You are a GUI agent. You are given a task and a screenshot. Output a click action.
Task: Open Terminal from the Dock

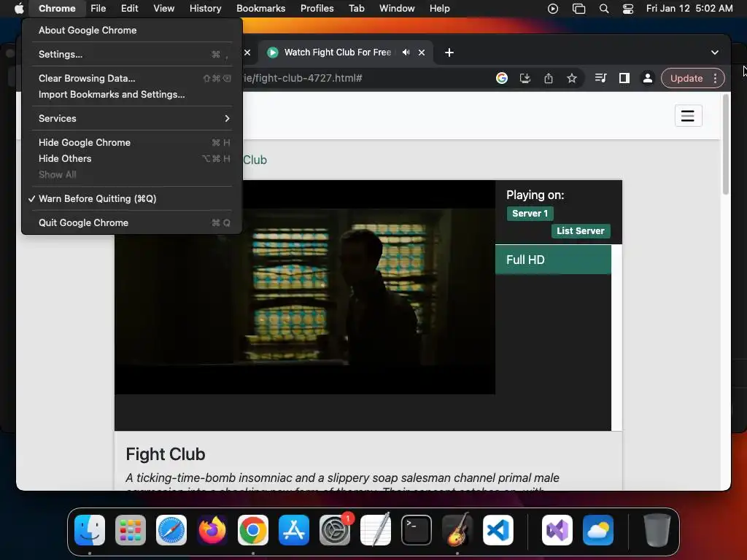(417, 530)
